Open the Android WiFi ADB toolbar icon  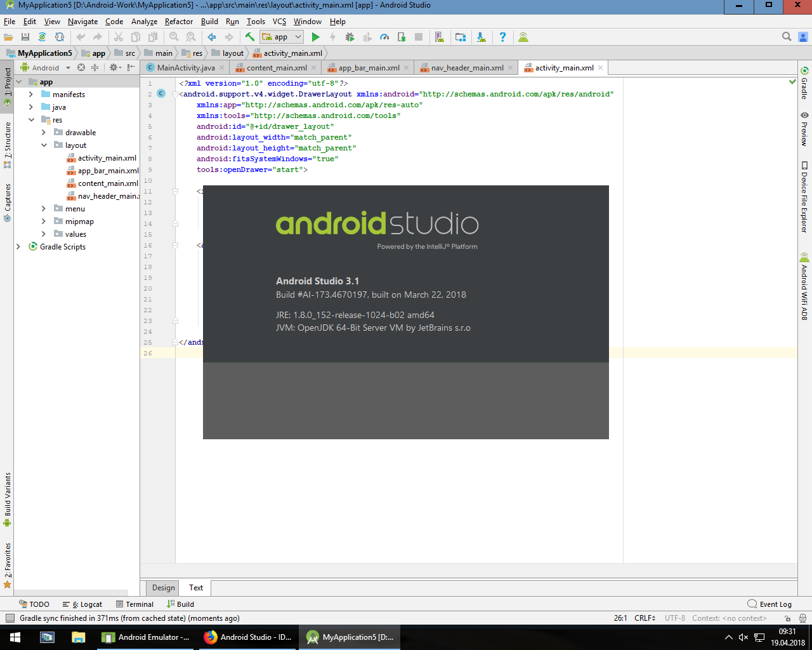pyautogui.click(x=523, y=37)
